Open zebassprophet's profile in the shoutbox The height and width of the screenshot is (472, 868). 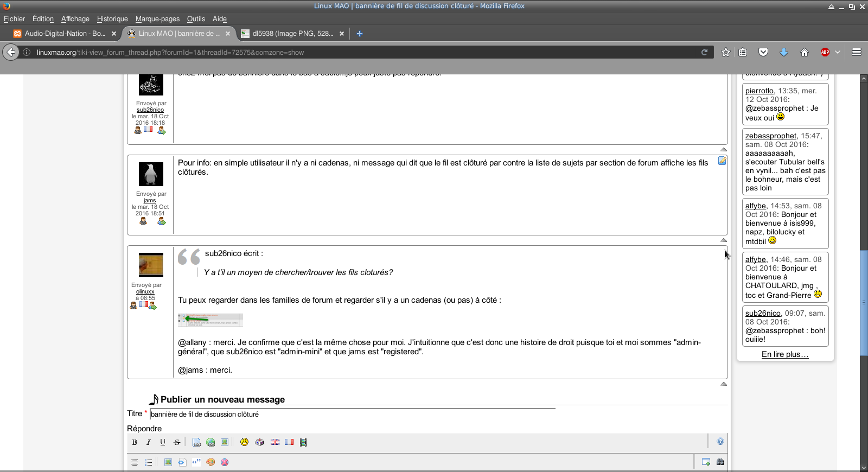pyautogui.click(x=771, y=136)
